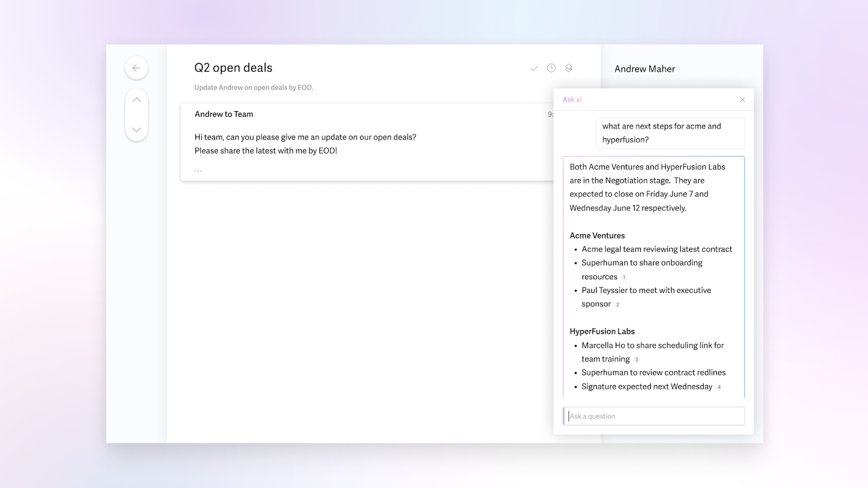868x488 pixels.
Task: Expand the three-dot trimmed content in message
Action: point(198,171)
